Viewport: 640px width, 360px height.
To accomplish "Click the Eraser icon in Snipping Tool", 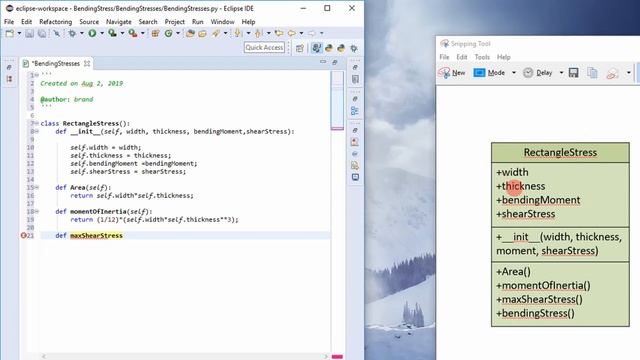I will point(612,73).
